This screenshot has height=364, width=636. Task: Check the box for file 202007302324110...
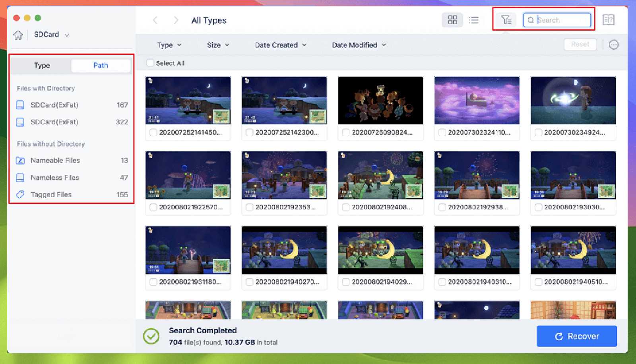(442, 132)
